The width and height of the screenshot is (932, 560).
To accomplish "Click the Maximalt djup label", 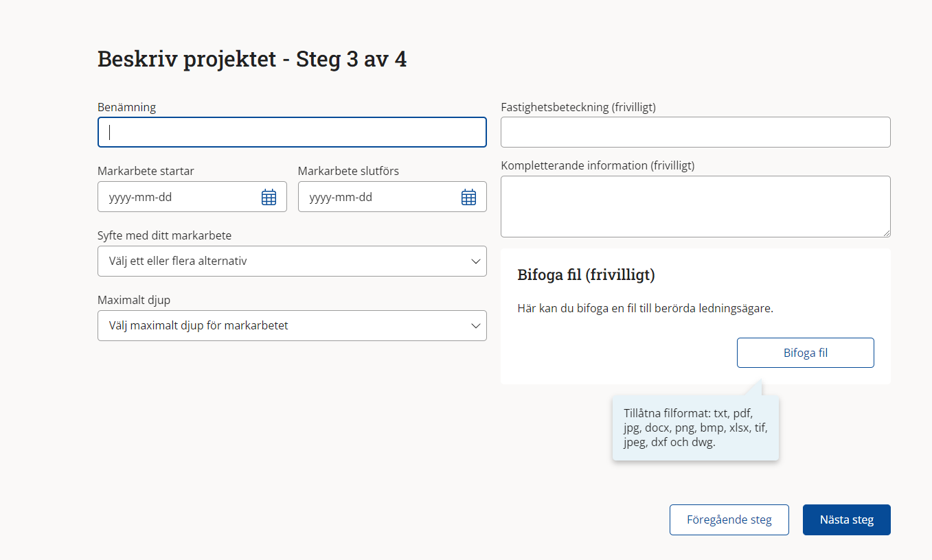I will pos(134,300).
